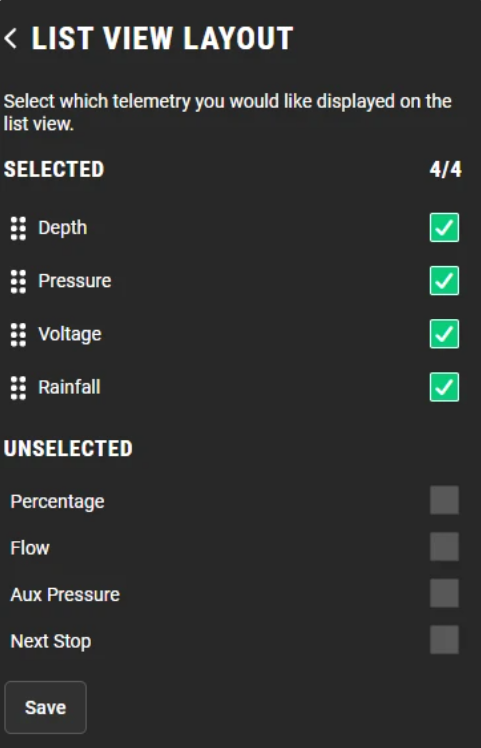Check the Percentage checkbox
Viewport: 481px width, 748px height.
pos(444,500)
